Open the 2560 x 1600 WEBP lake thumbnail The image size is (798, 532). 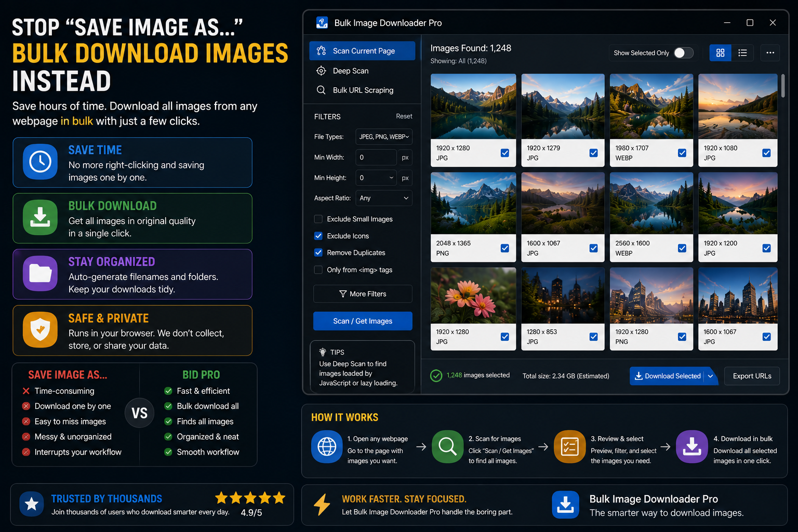click(x=651, y=204)
